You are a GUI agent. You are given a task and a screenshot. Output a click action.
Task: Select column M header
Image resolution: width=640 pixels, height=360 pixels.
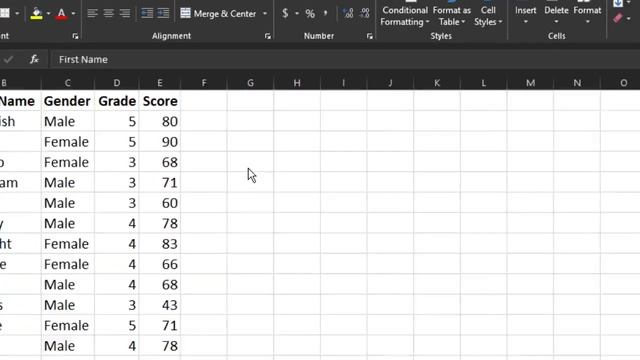click(x=530, y=83)
